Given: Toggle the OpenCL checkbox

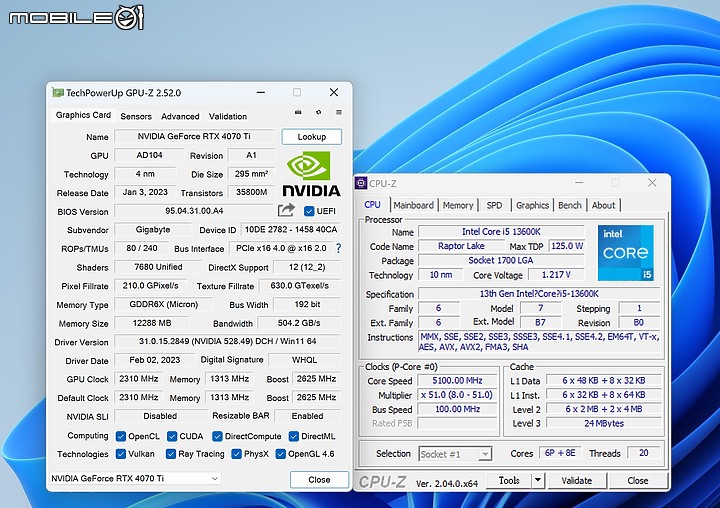Looking at the screenshot, I should [121, 436].
